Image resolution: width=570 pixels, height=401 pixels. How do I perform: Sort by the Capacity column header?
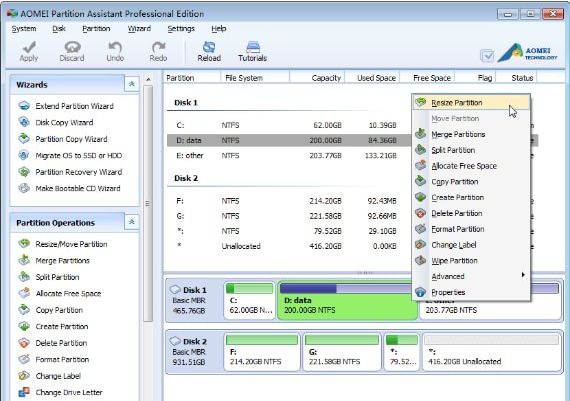point(317,77)
